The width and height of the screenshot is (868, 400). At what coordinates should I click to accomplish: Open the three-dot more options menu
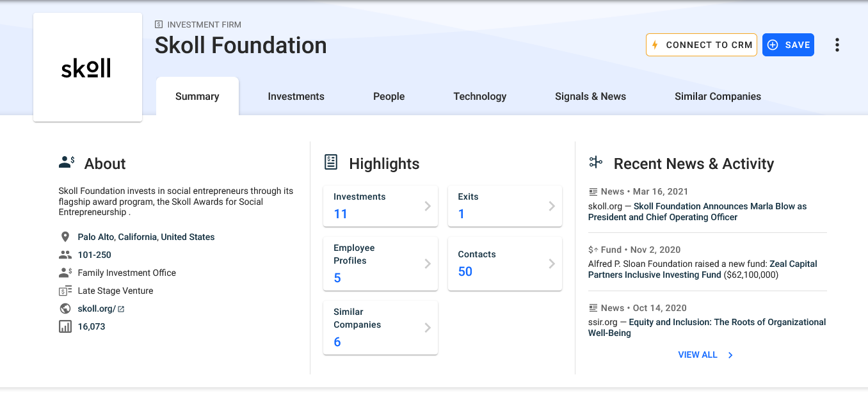tap(837, 45)
